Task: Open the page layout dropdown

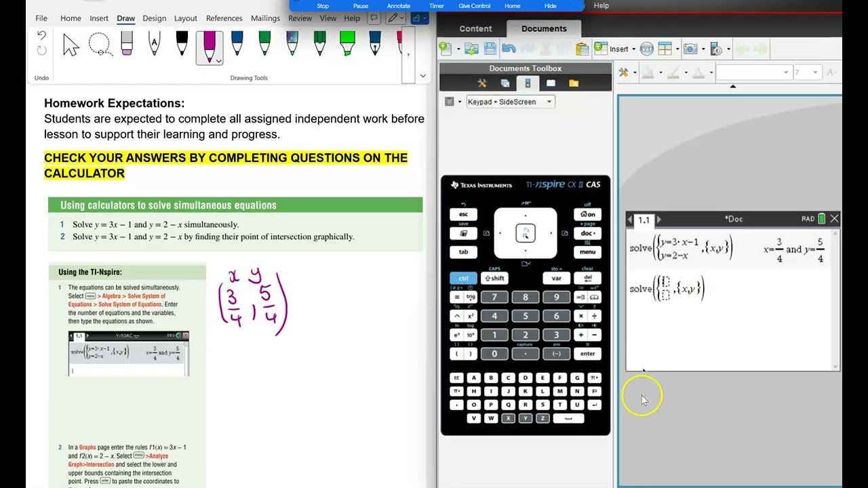Action: coord(668,49)
